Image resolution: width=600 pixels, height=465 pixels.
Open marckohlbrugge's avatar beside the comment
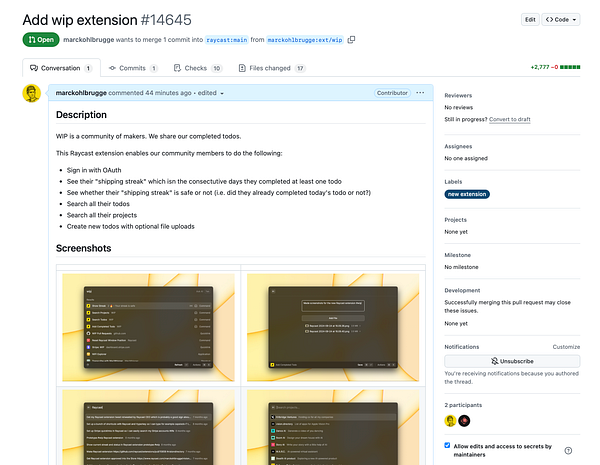tap(32, 93)
